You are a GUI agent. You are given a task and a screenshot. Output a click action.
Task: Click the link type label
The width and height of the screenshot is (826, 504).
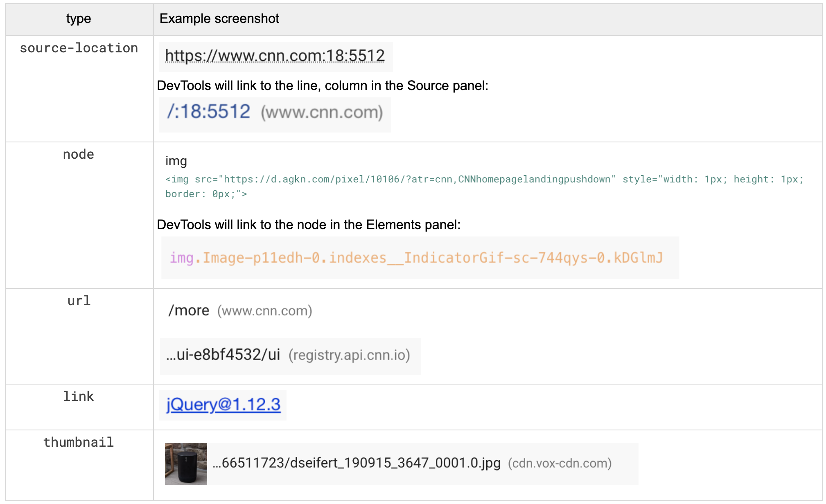point(79,396)
